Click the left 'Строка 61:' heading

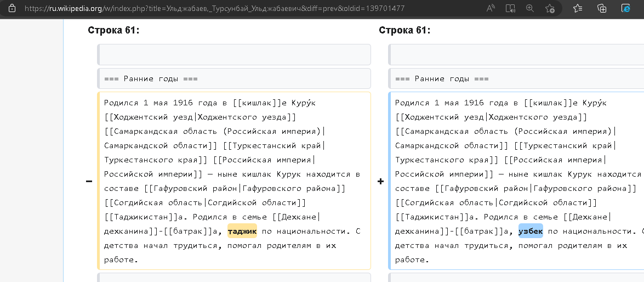tap(114, 30)
